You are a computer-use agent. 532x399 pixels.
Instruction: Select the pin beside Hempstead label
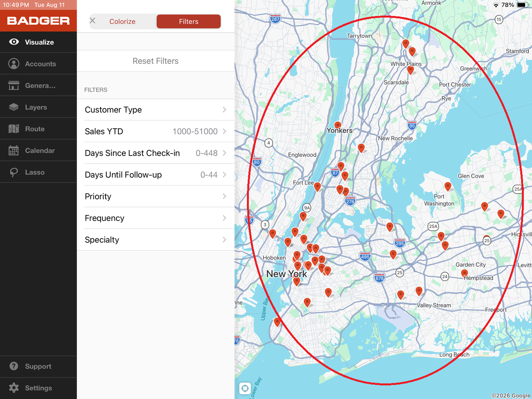(x=464, y=274)
